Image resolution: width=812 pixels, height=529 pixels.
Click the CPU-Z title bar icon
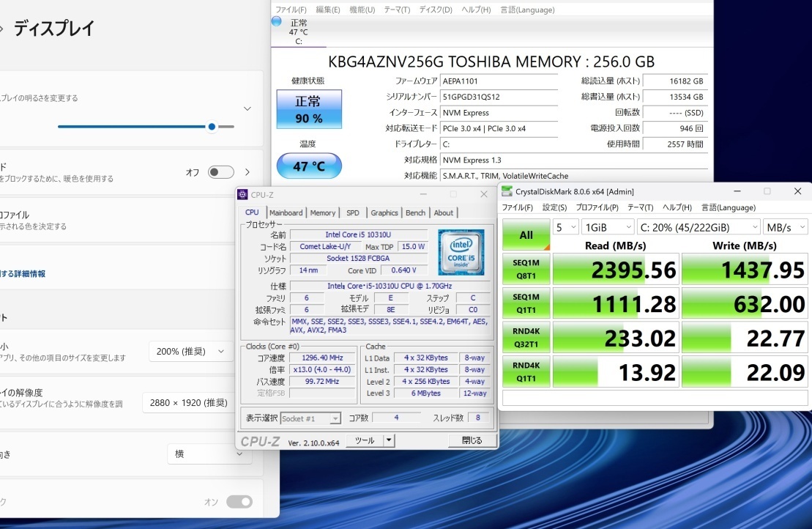242,194
